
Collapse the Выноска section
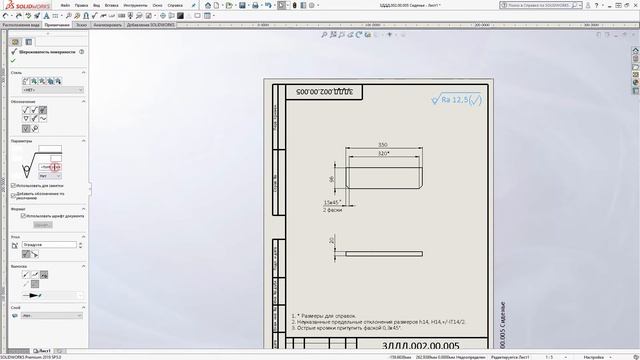pyautogui.click(x=84, y=266)
